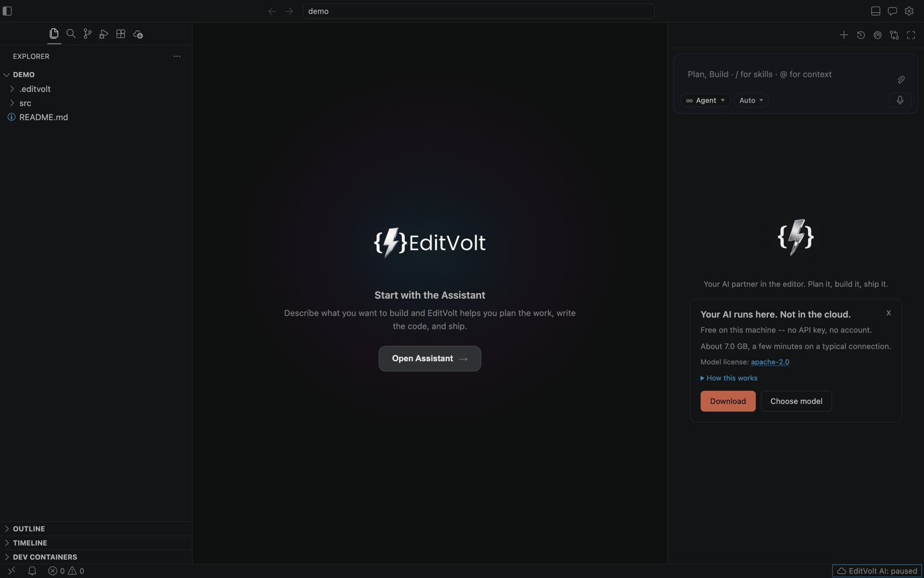The image size is (924, 578).
Task: Expand the OUTLINE section
Action: 96,529
